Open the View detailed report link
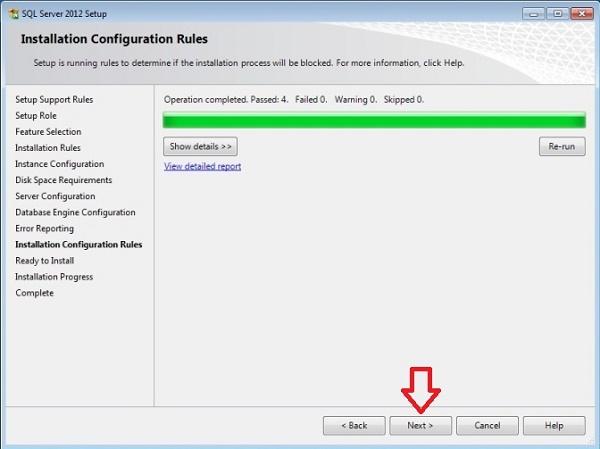Viewport: 600px width, 449px height. pyautogui.click(x=202, y=166)
